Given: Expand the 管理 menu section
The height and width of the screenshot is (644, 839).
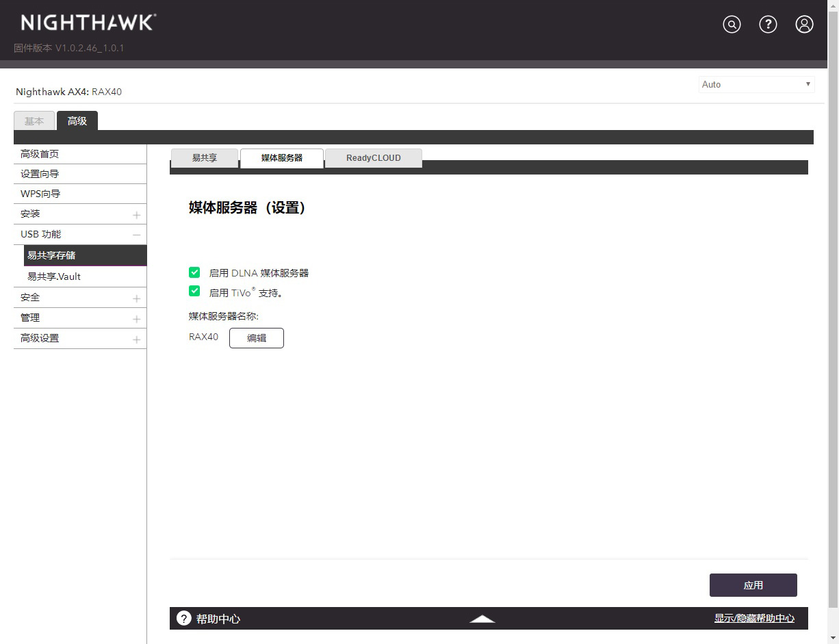Looking at the screenshot, I should 136,319.
